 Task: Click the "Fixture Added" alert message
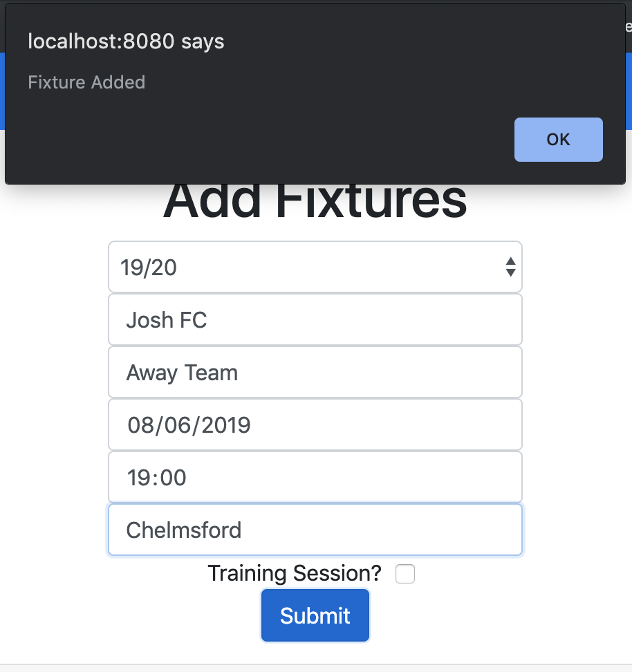point(86,82)
